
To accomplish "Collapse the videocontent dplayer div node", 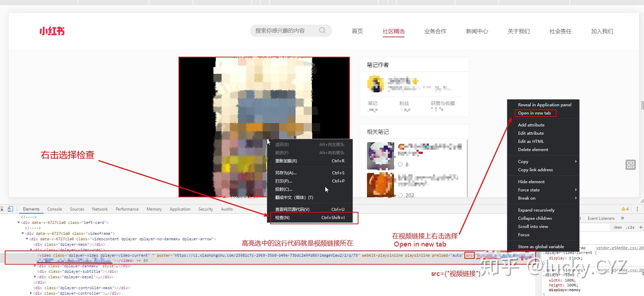I will pyautogui.click(x=27, y=239).
